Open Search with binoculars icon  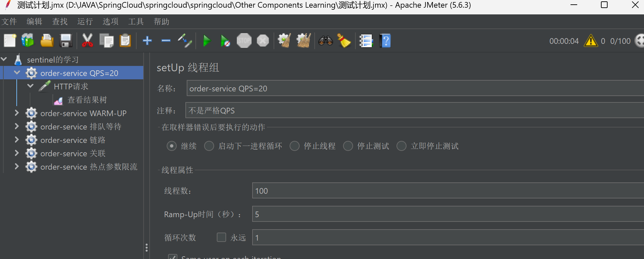click(x=326, y=41)
